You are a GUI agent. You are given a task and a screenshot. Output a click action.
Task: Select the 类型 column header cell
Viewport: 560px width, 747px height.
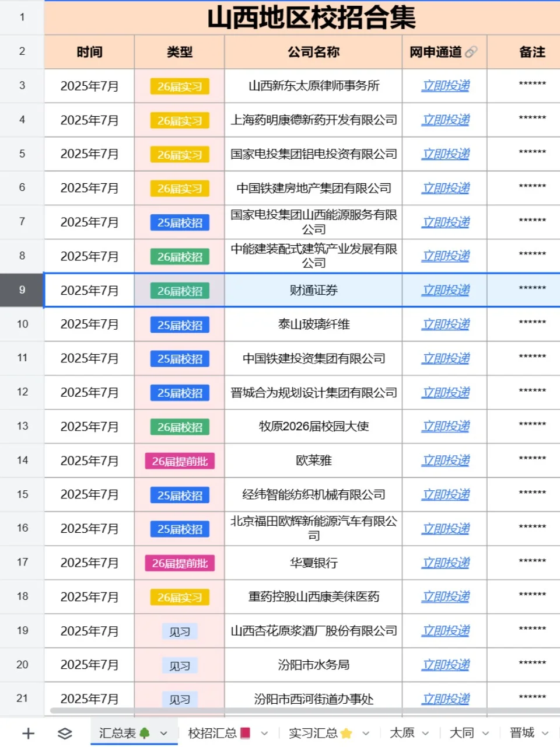(180, 52)
